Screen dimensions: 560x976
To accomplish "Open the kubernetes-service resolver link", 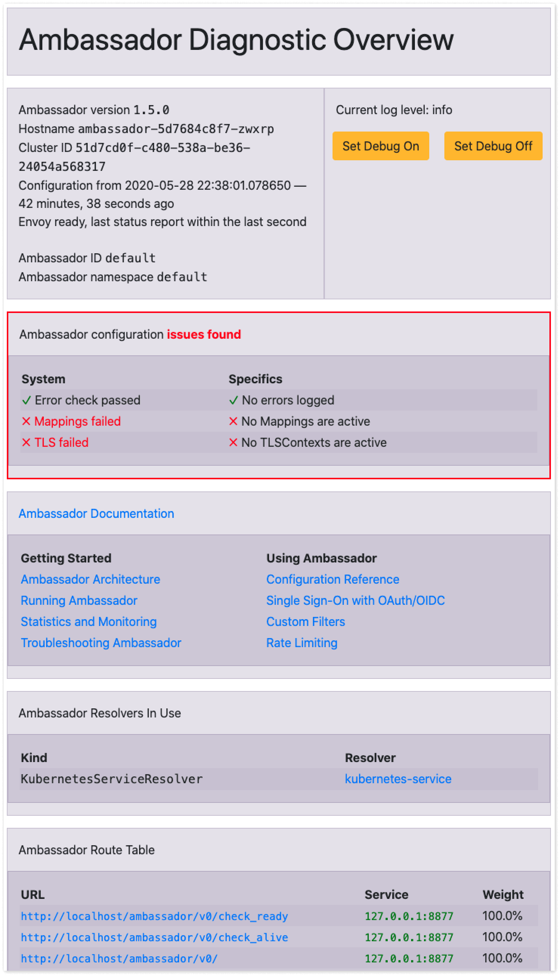I will click(x=398, y=779).
